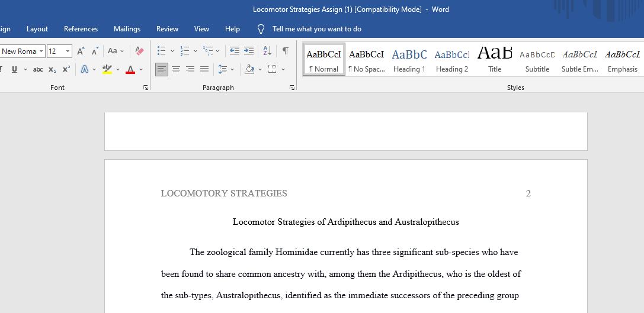The width and height of the screenshot is (644, 313).
Task: Expand the underline style dropdown arrow
Action: click(25, 69)
